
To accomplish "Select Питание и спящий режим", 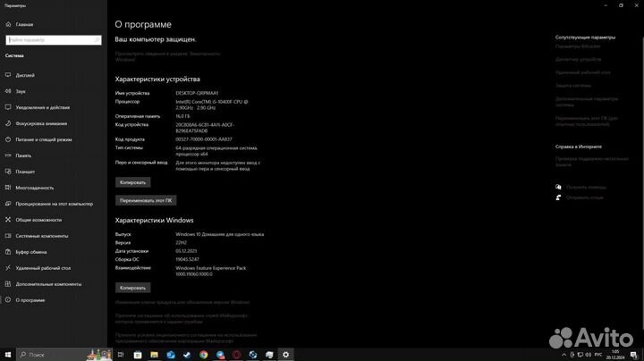I will [x=44, y=139].
